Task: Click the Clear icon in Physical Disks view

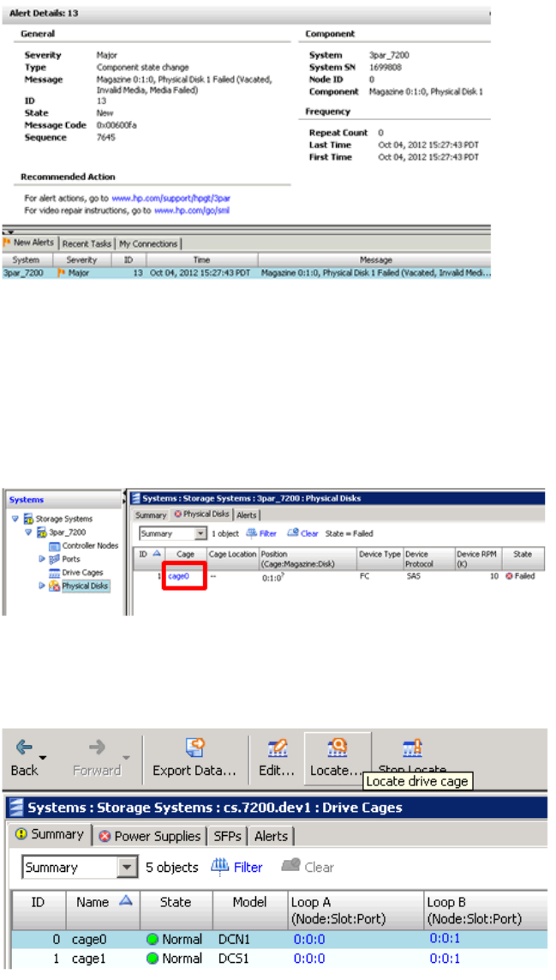Action: pos(292,533)
